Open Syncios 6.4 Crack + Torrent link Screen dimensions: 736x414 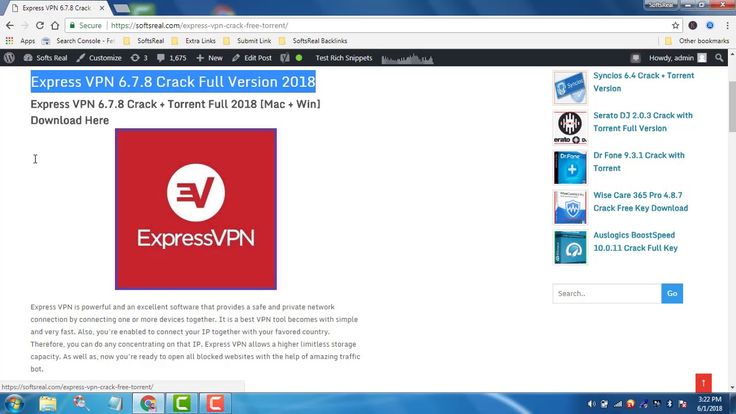tap(643, 82)
